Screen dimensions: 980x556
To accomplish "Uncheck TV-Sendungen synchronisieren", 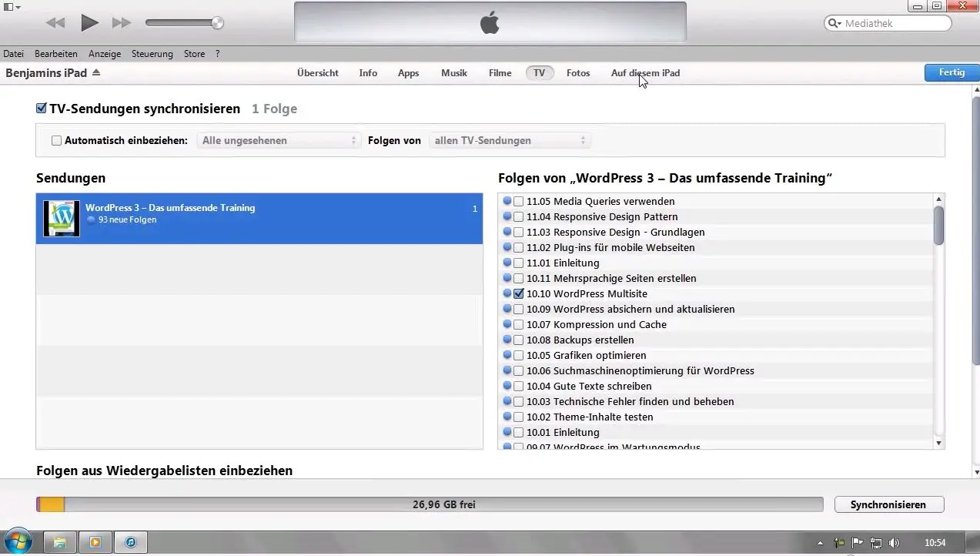I will 42,109.
